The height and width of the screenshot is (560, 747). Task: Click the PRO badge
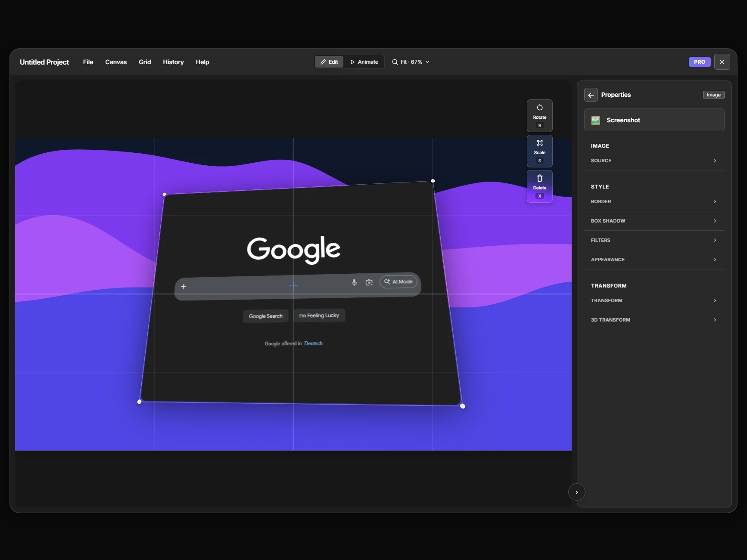[x=699, y=62]
